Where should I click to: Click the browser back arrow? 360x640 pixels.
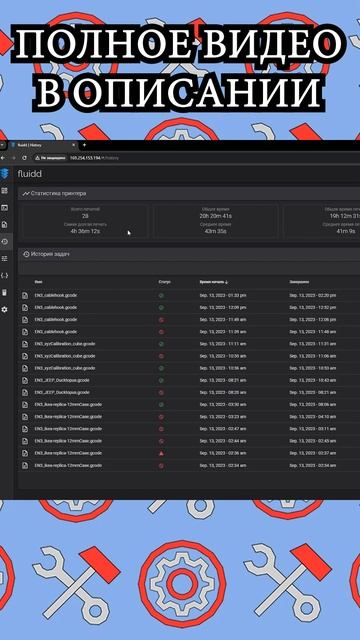tap(3, 158)
